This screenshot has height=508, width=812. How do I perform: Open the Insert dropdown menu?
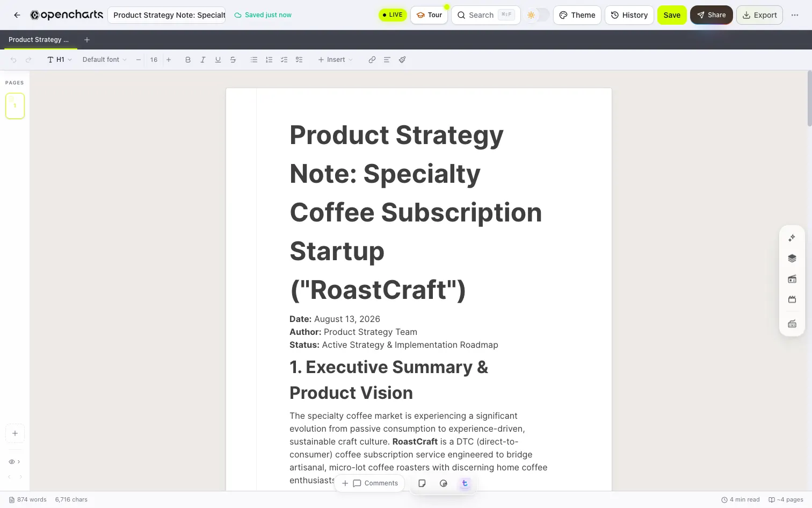point(336,60)
